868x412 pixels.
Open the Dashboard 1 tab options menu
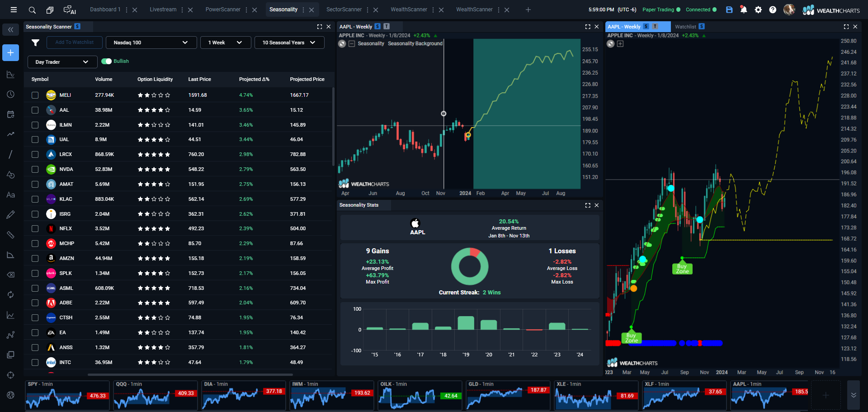pos(127,9)
